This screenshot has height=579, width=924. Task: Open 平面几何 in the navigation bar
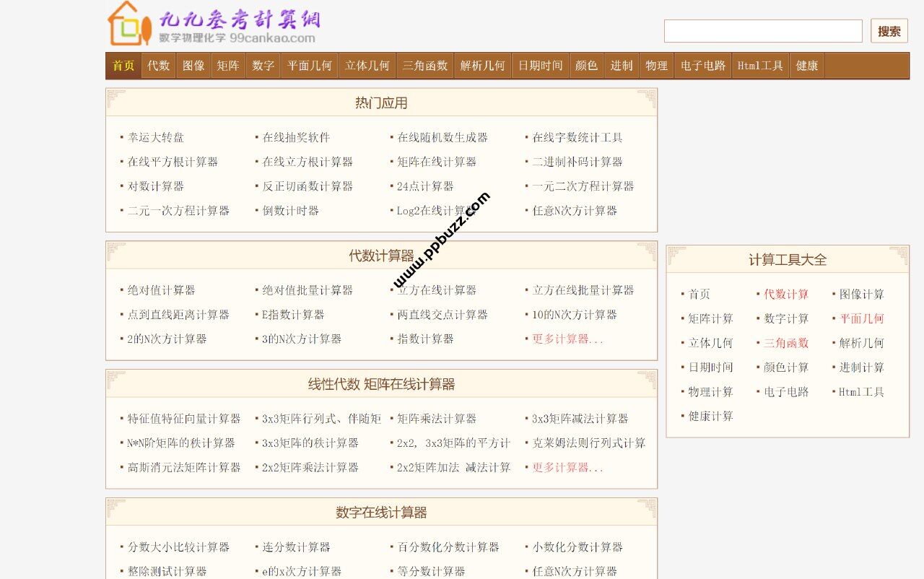pos(310,66)
